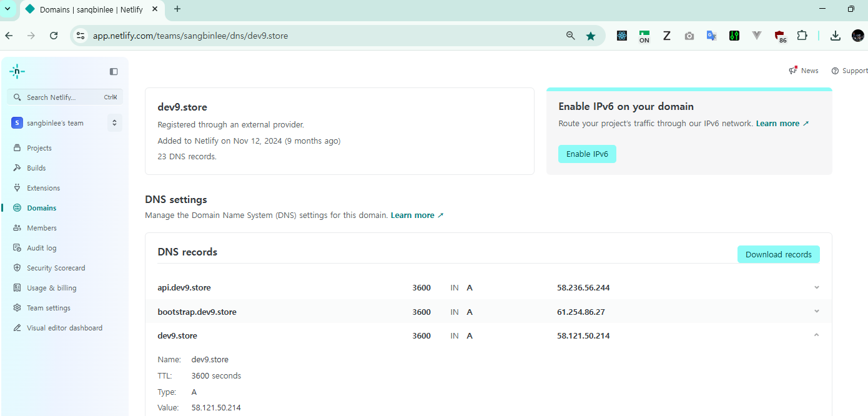Click the Support link
868x416 pixels.
point(855,71)
